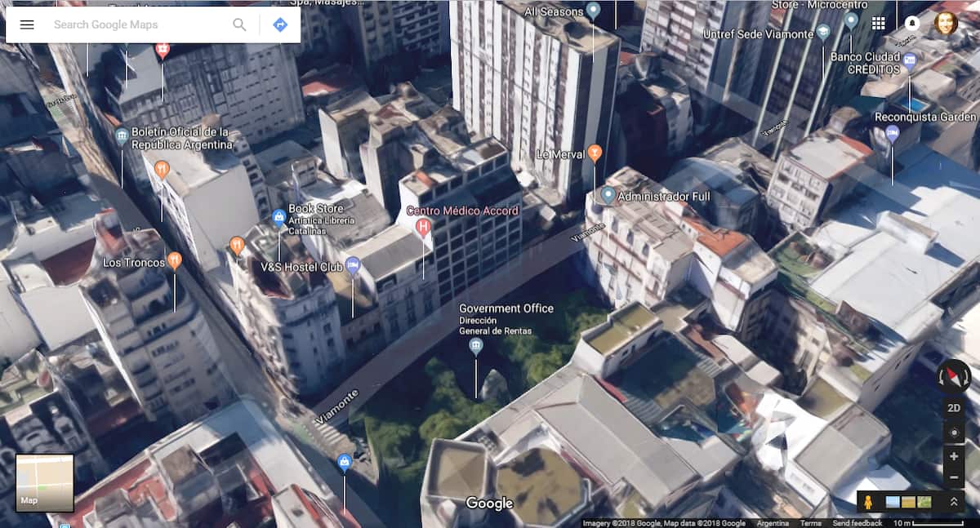Switch to Map view using the thumbnail
Viewport: 980px width, 528px height.
coord(45,483)
